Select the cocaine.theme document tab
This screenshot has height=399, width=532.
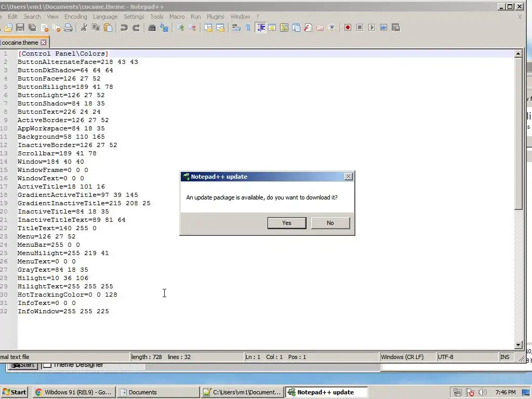[20, 43]
